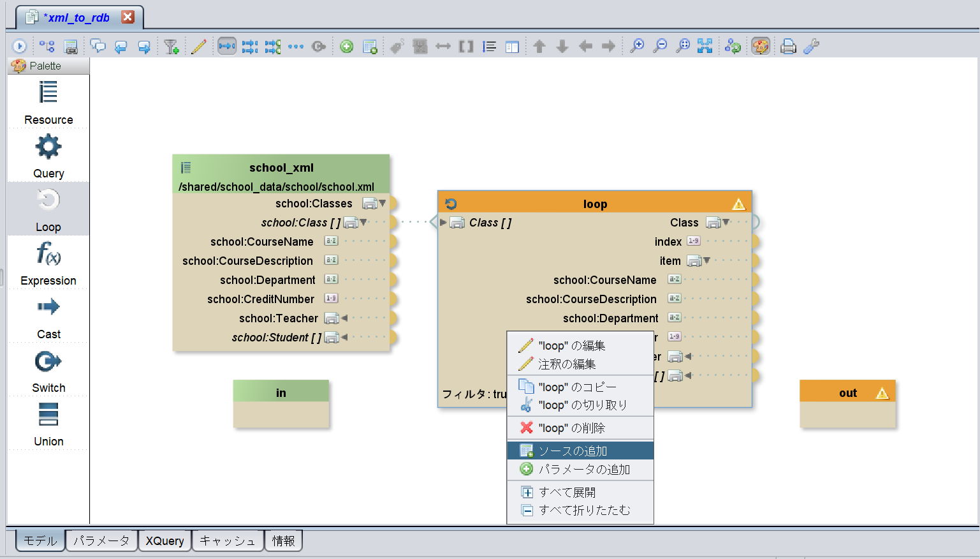Click the add filter funnel icon
The image size is (980, 559).
(x=171, y=46)
